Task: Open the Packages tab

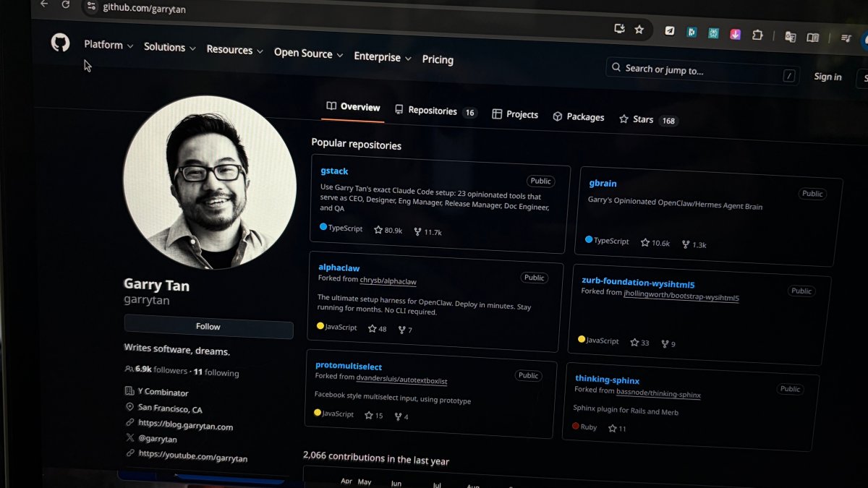Action: (579, 116)
